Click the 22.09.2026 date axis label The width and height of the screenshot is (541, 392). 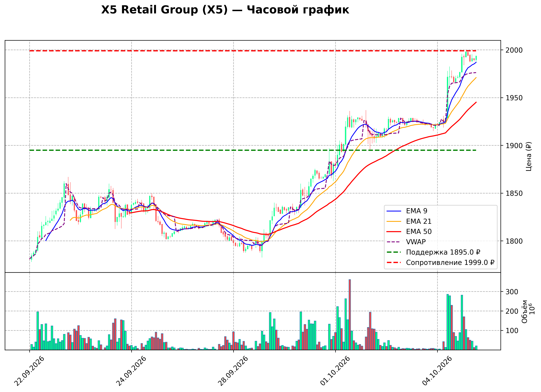click(x=29, y=371)
